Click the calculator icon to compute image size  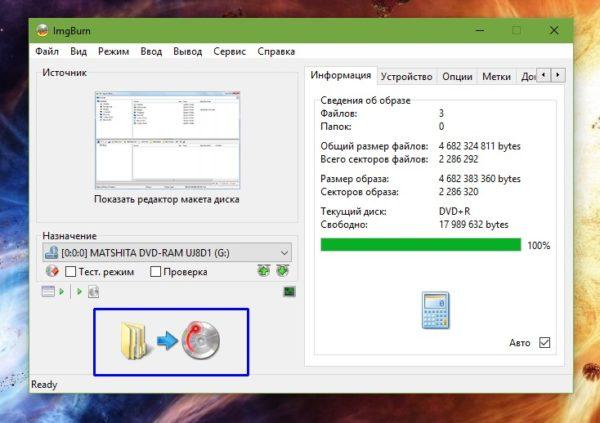(435, 310)
